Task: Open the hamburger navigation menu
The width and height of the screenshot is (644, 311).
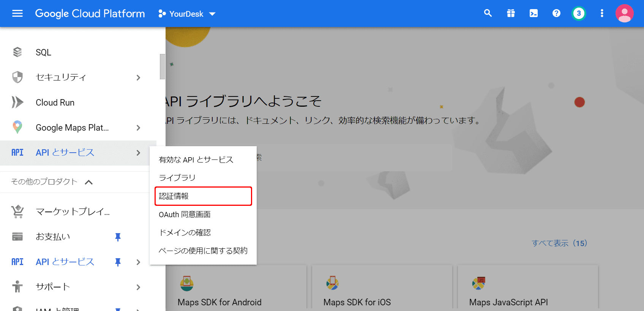Action: coord(17,14)
